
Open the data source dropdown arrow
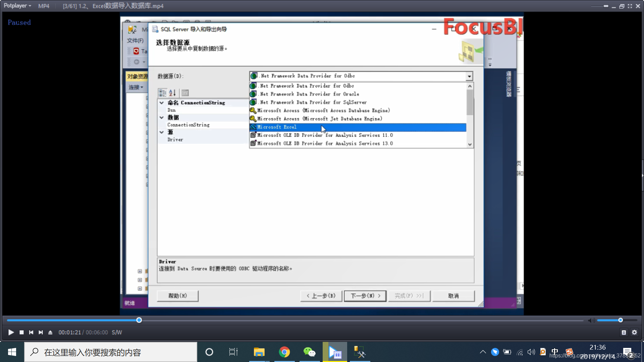coord(469,76)
